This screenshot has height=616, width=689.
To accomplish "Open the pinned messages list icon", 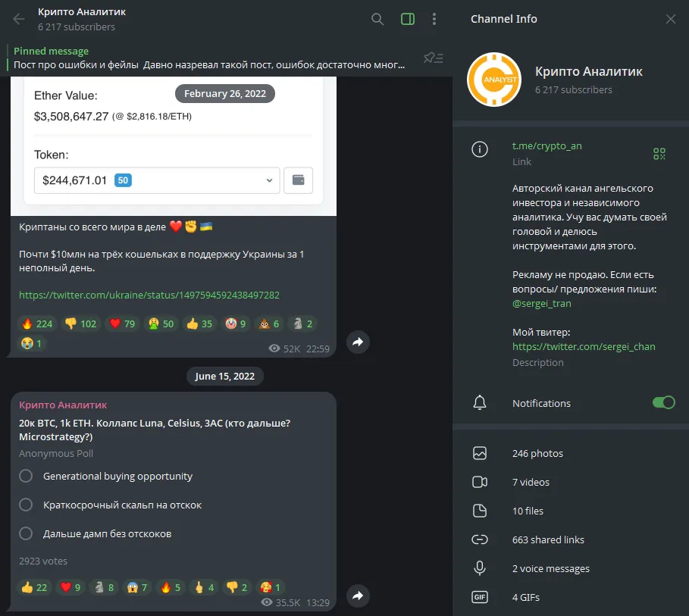I will pos(434,58).
